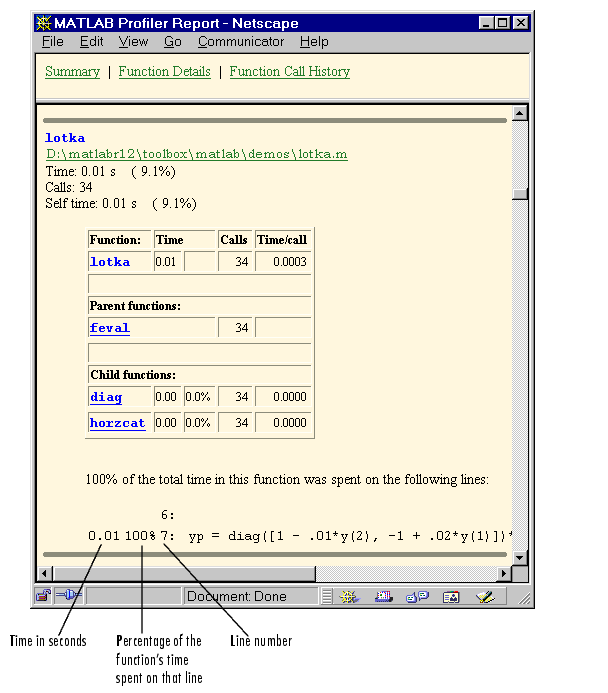The height and width of the screenshot is (693, 608).
Task: Maximize the Netscape window
Action: coord(502,23)
